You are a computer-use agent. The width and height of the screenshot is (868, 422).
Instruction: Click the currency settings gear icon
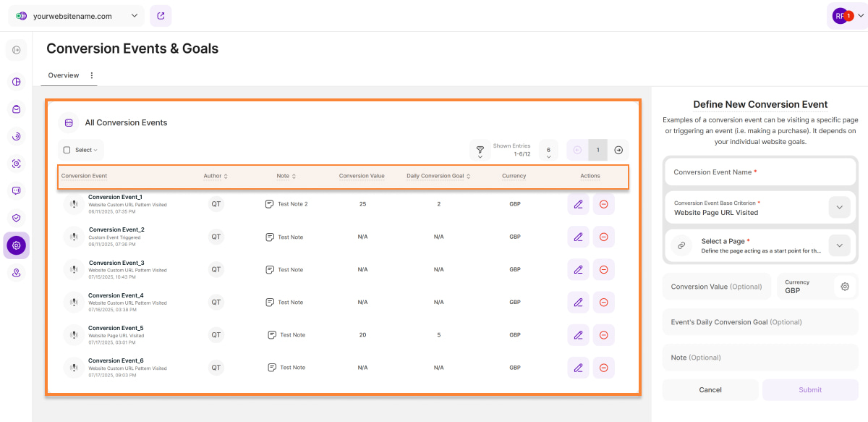click(844, 287)
